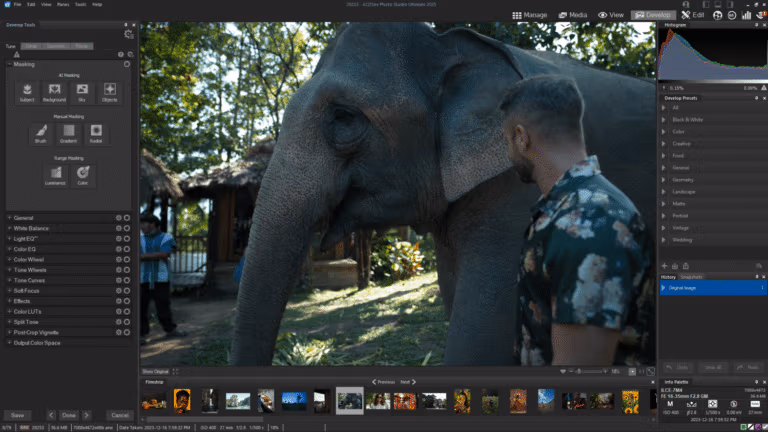Screen dimensions: 768x432
Task: Go to Previous image in filmstrip
Action: click(x=383, y=382)
